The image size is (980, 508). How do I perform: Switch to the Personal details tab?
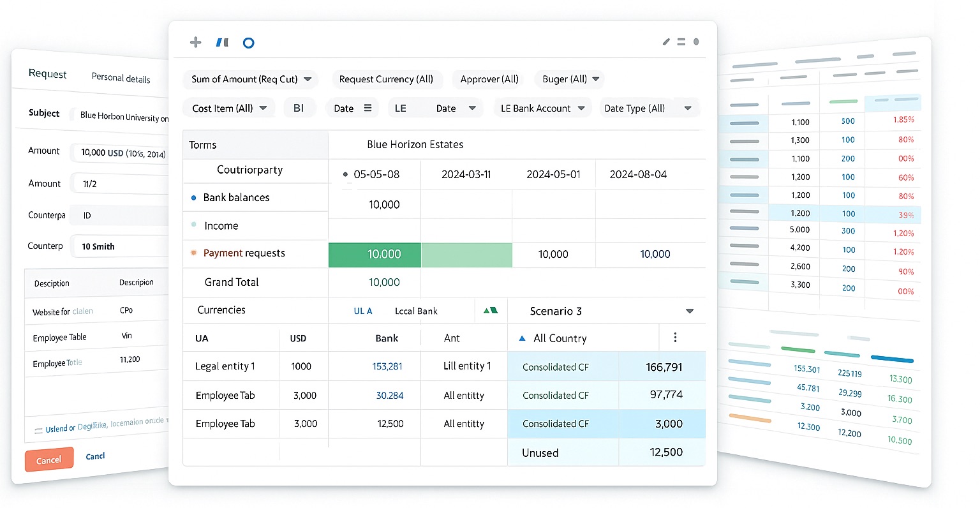click(x=121, y=78)
